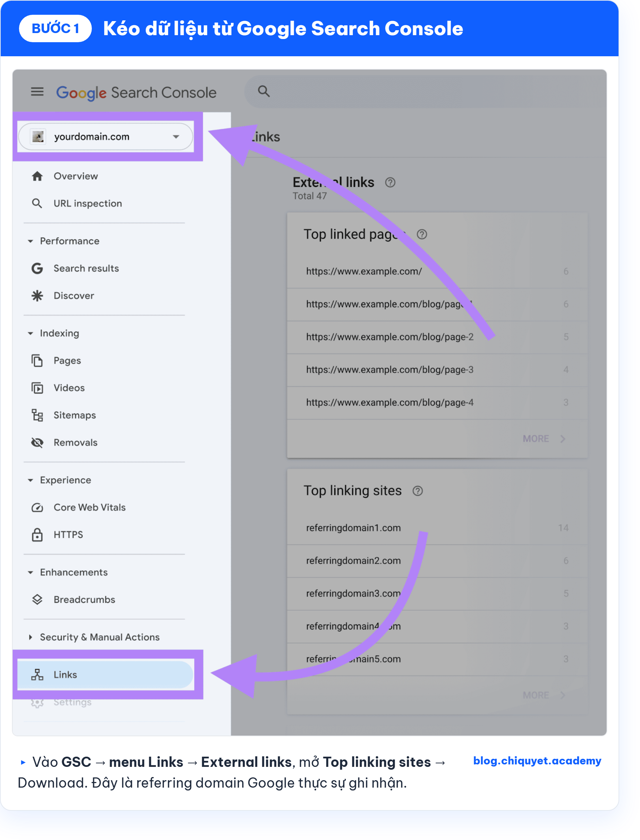Click the https://www.example.com/ row

pyautogui.click(x=437, y=271)
